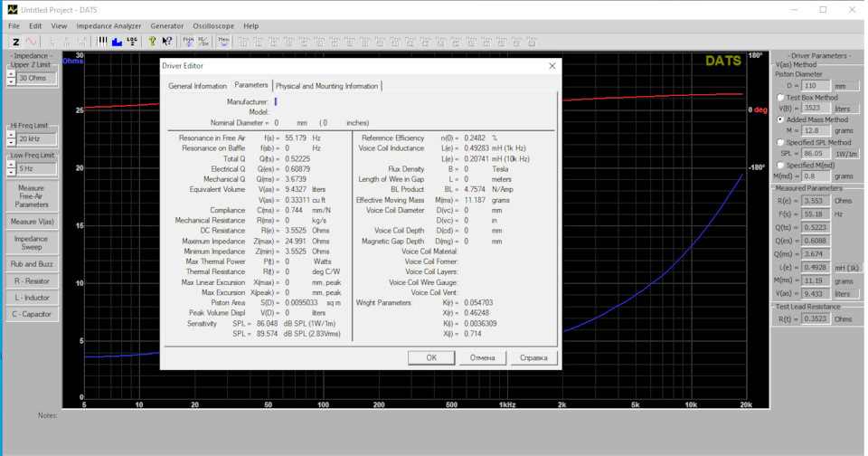Click the Measure V(as) button
This screenshot has width=868, height=456.
pos(32,222)
